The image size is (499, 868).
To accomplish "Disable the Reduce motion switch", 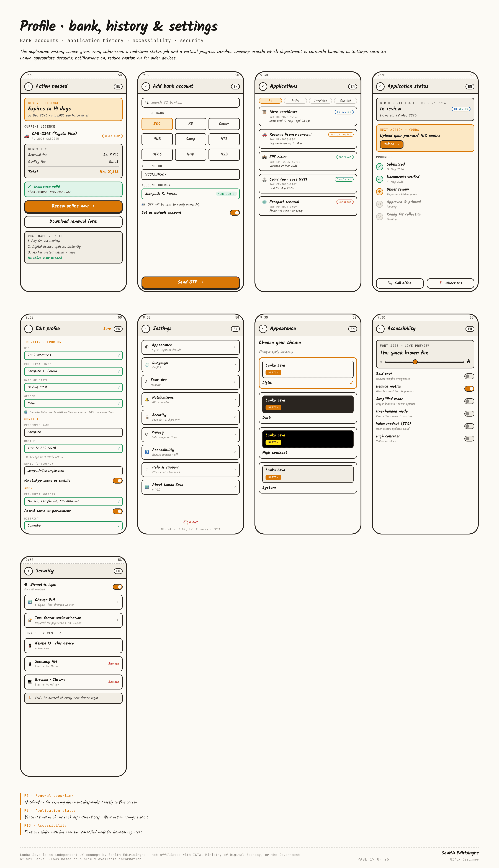I will pyautogui.click(x=469, y=389).
